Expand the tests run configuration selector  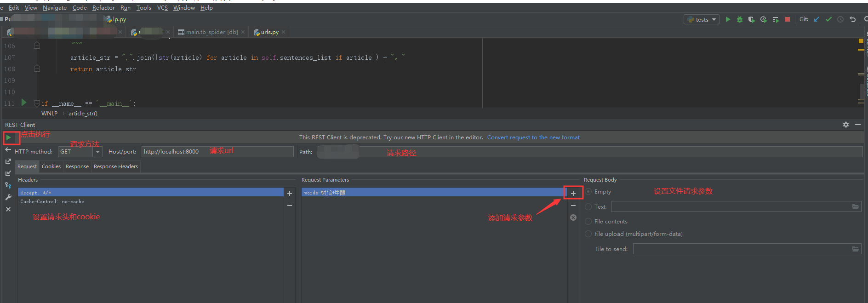(x=702, y=19)
